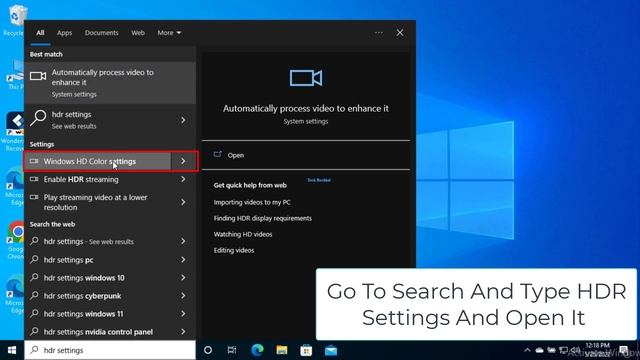Open help link Watching HD videos
The image size is (640, 360).
243,234
